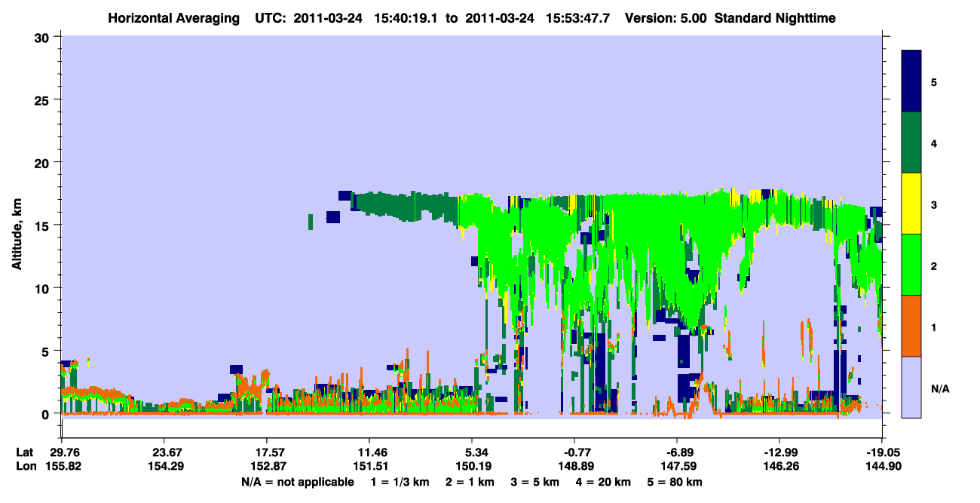Click the altitude tick label '15'
The image size is (980, 503).
coord(44,225)
